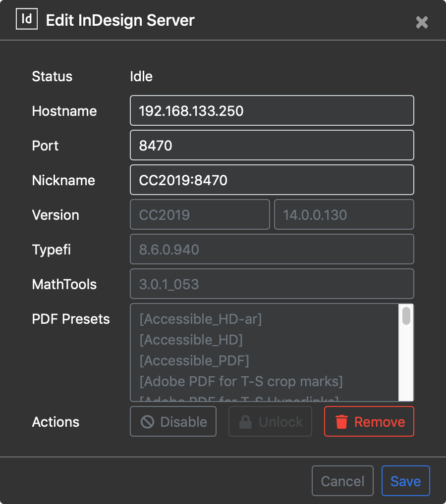Click the PDF Presets label
The height and width of the screenshot is (504, 446).
coord(71,319)
